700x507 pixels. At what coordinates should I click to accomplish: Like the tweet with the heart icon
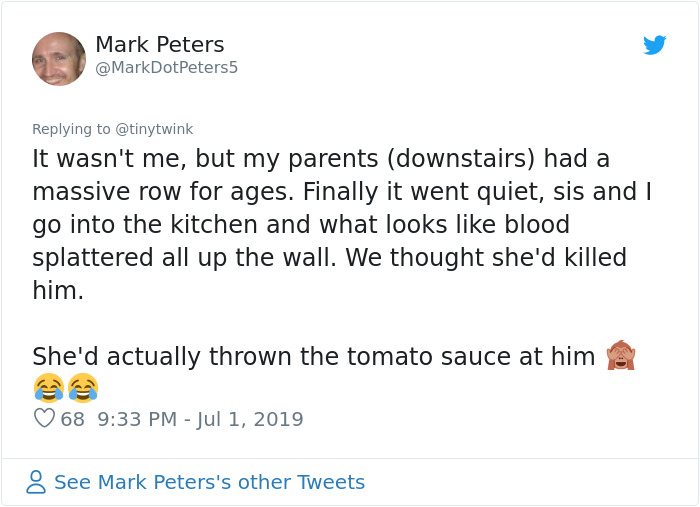click(x=44, y=419)
